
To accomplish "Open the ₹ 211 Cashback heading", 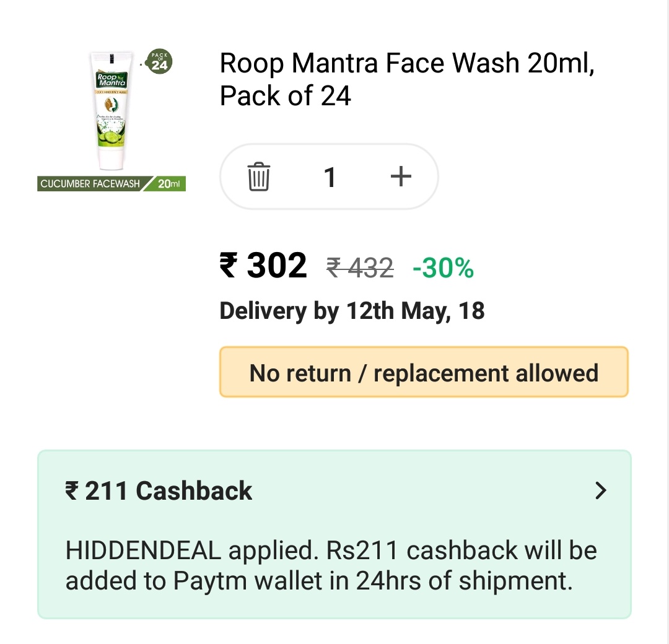I will 159,490.
